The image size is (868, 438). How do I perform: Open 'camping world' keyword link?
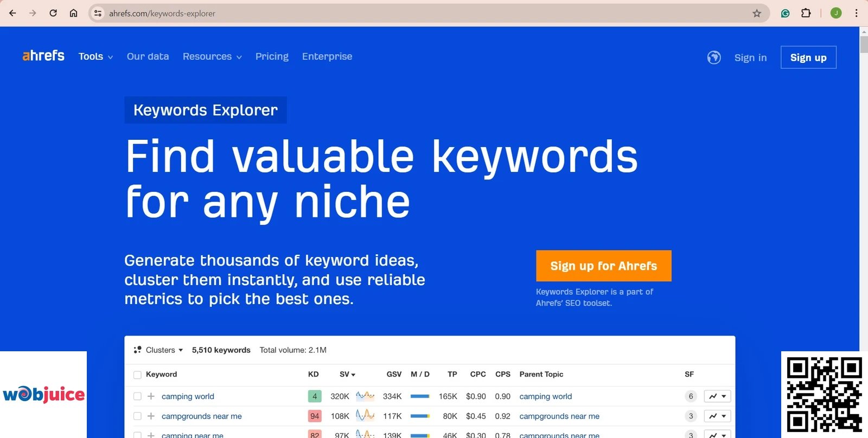click(x=188, y=396)
